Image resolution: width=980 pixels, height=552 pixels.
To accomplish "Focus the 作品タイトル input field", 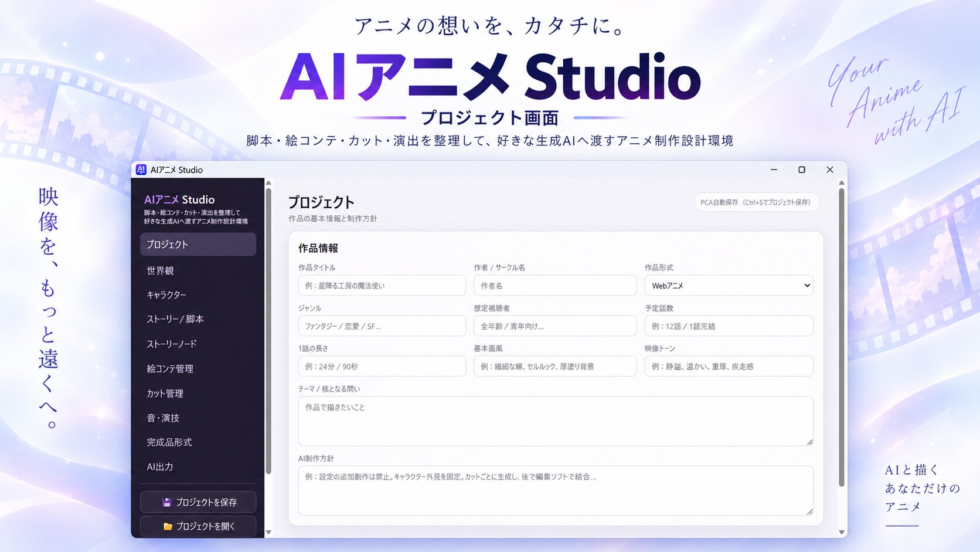I will pyautogui.click(x=382, y=286).
